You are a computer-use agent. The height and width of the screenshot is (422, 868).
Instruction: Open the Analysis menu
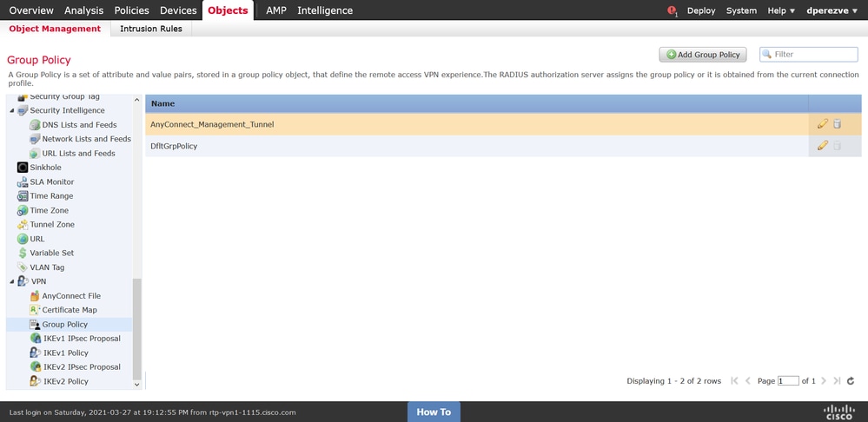click(84, 10)
